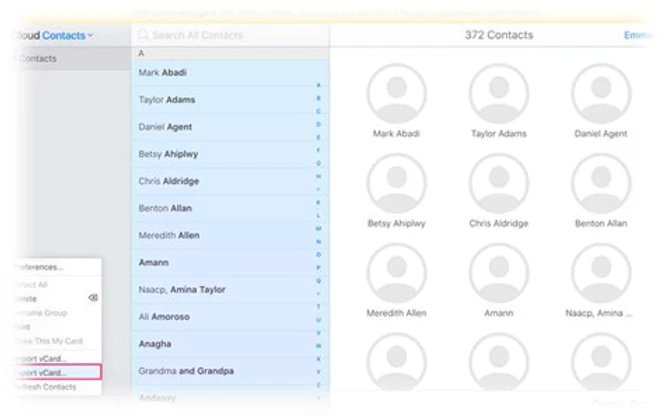The image size is (668, 417).
Task: Select Daniel Agent's avatar in grid
Action: pos(600,92)
